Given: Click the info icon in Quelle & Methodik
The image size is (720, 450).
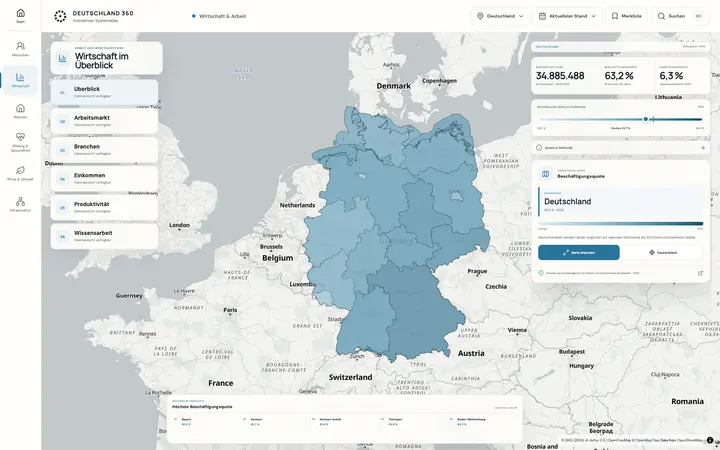Looking at the screenshot, I should click(539, 148).
